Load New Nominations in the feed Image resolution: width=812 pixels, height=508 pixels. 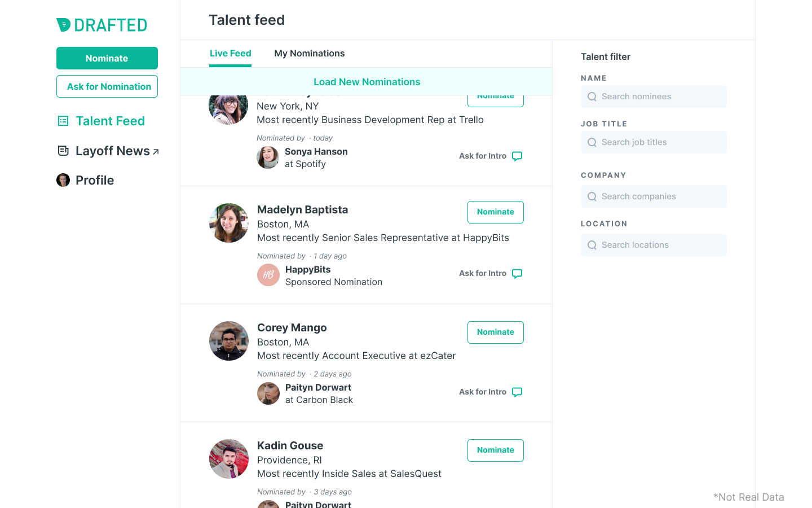(x=367, y=82)
